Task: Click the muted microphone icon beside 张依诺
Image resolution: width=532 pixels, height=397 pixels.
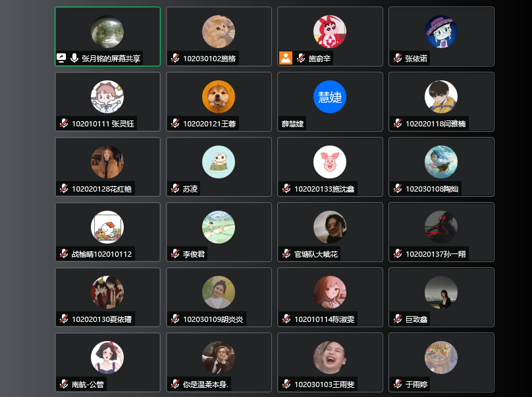Action: (x=398, y=58)
